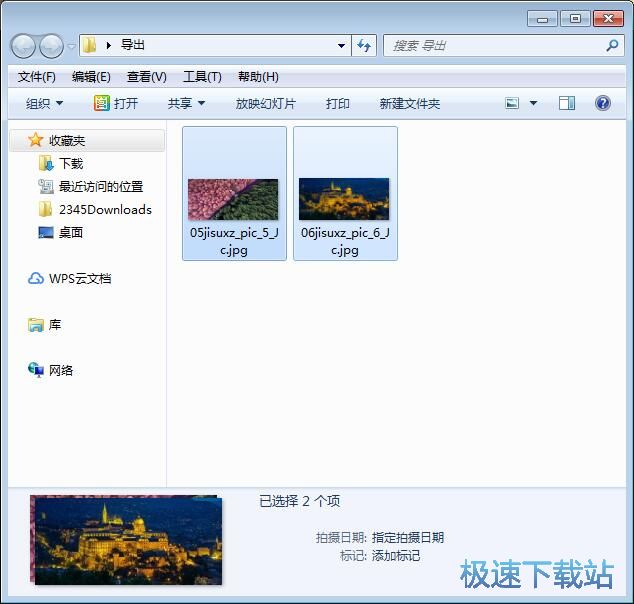The width and height of the screenshot is (634, 604).
Task: Click the folder icon in address bar
Action: pos(89,45)
